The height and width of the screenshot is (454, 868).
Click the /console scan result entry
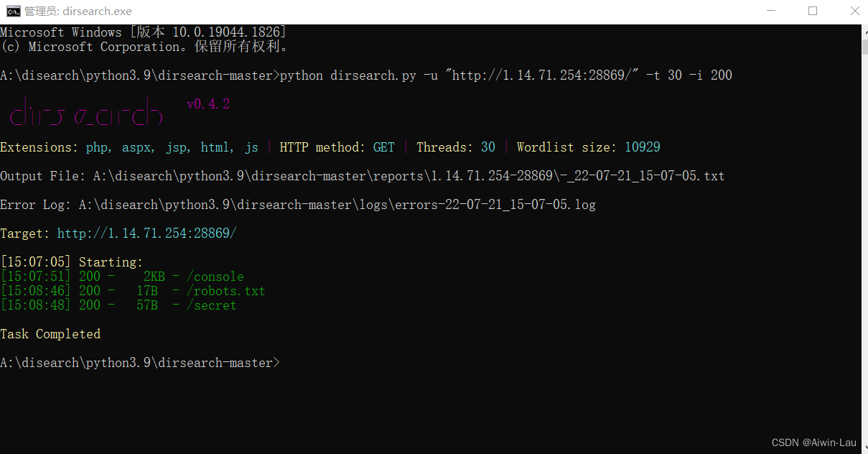pos(215,276)
